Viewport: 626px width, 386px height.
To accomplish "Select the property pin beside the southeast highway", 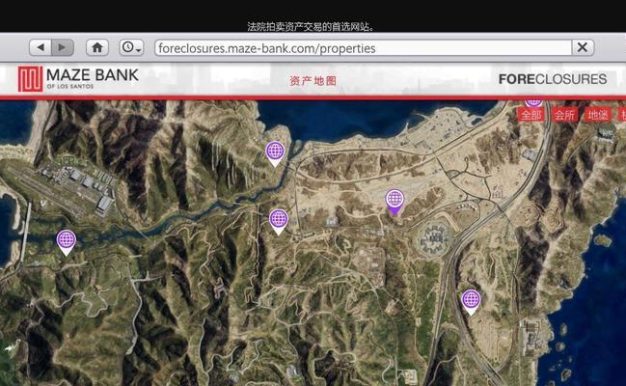I will coord(471,302).
